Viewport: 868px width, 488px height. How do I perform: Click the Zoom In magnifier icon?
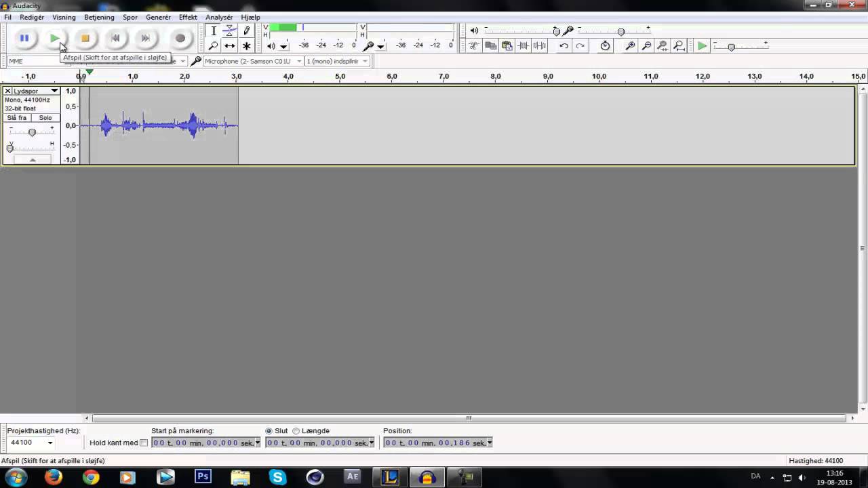(x=630, y=46)
